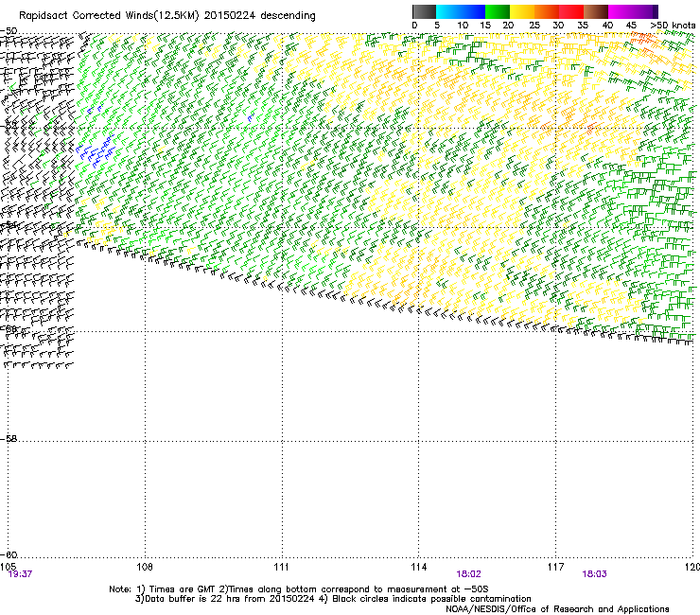Click the date text '20150224 descending' in the title

[x=260, y=16]
